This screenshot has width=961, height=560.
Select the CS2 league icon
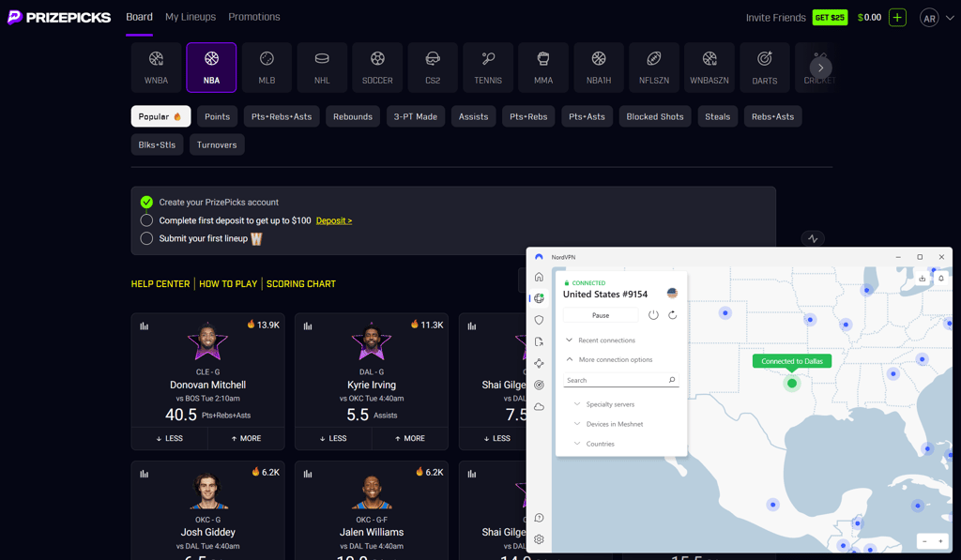point(433,68)
